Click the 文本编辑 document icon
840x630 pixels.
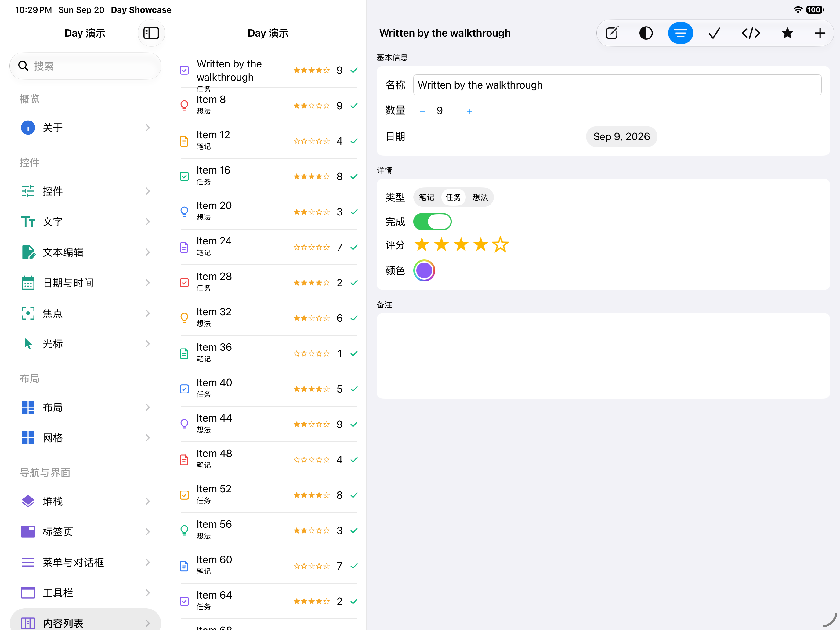[x=28, y=252]
